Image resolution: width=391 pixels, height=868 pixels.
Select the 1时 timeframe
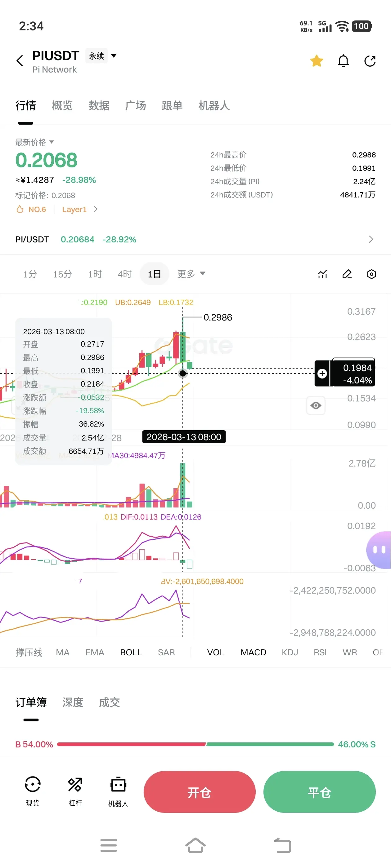tap(95, 274)
